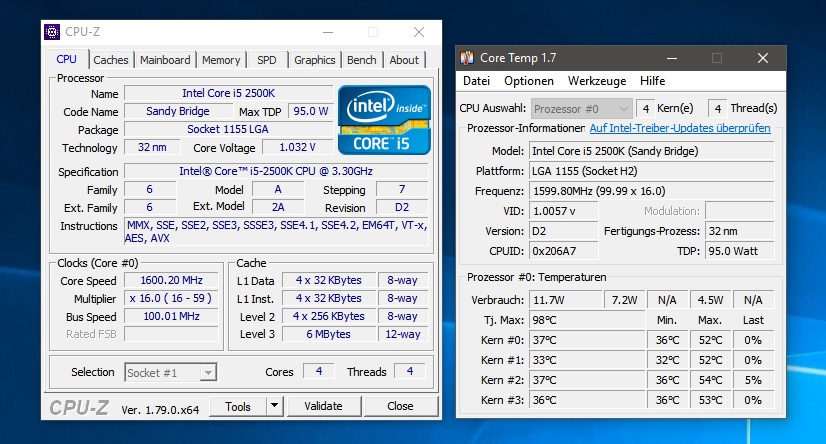Click the Plattform field LGA 1155 (Socket H2)

click(652, 171)
